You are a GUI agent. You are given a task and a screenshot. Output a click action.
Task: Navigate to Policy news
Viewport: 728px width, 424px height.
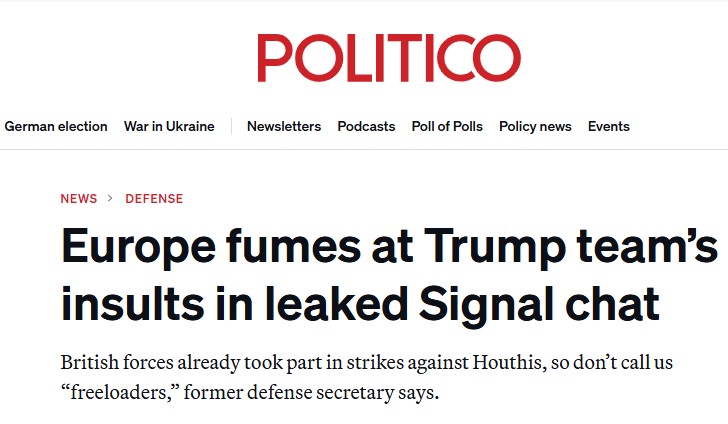535,127
